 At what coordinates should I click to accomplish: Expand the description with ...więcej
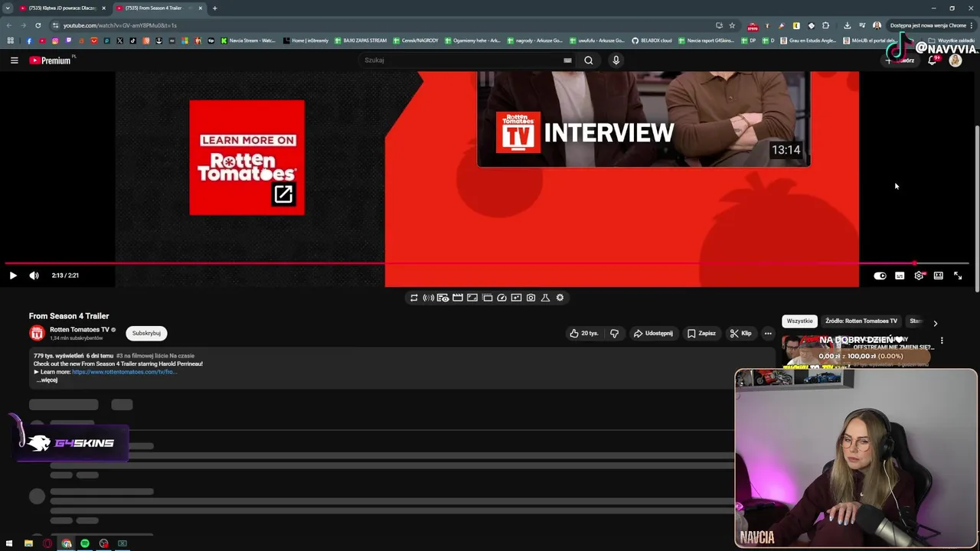(47, 380)
